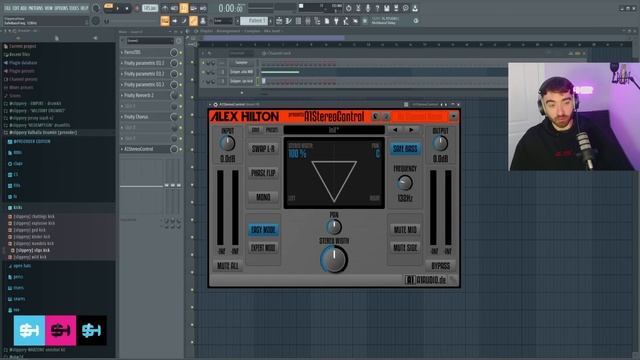Expand the snares folder

click(x=19, y=299)
